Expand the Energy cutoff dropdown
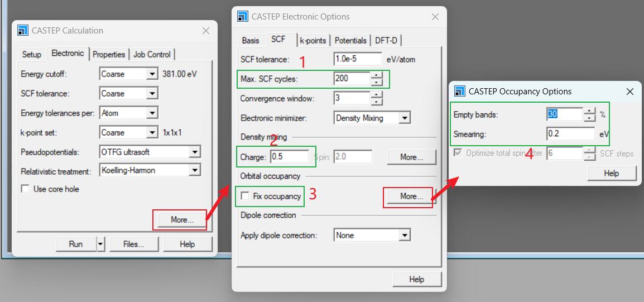This screenshot has width=644, height=302. pyautogui.click(x=152, y=74)
